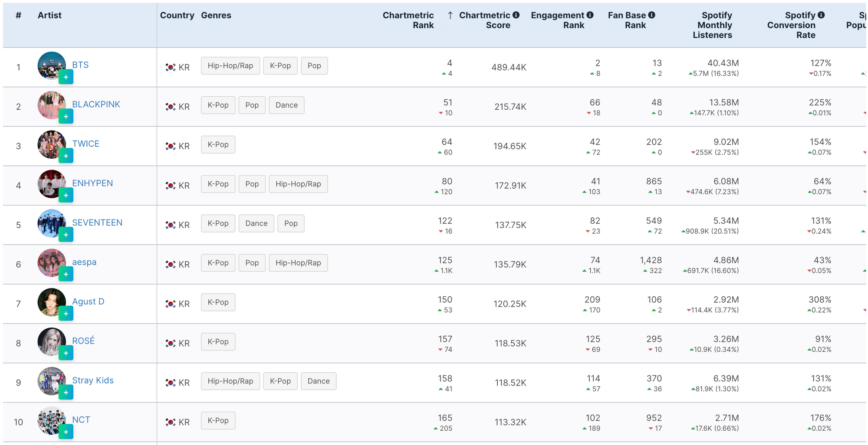Click the Genres column header
This screenshot has height=445, width=868.
pyautogui.click(x=216, y=16)
